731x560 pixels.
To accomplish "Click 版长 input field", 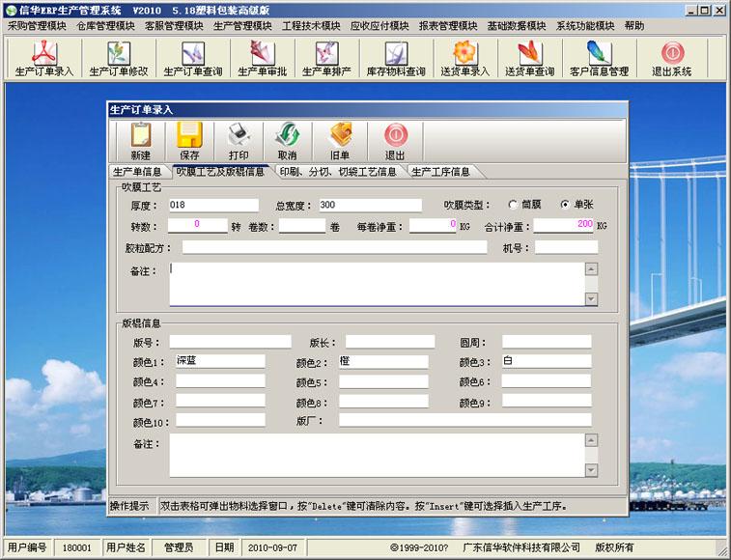I will pyautogui.click(x=390, y=342).
